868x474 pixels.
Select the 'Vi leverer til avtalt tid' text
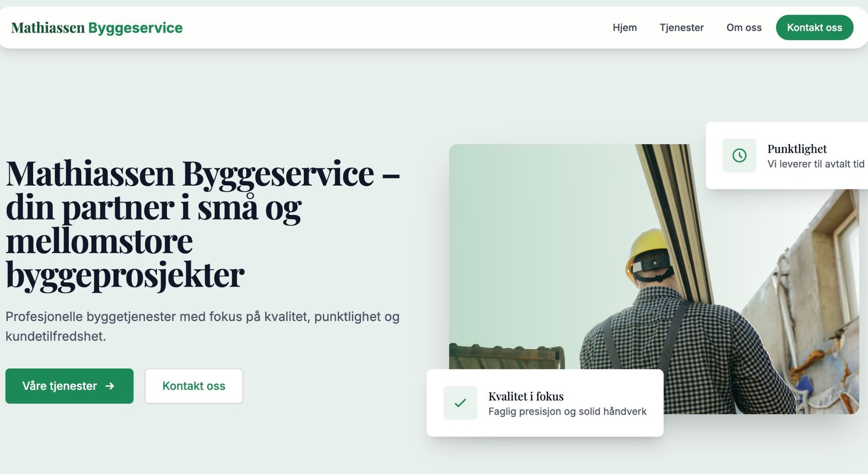(815, 164)
